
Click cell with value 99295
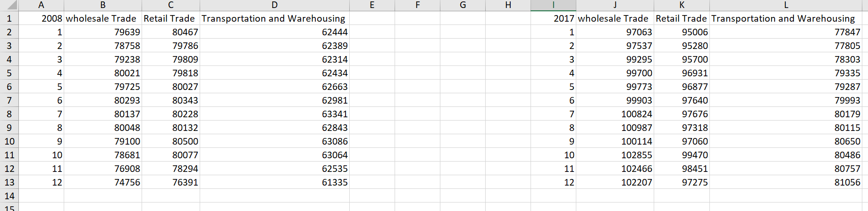tap(615, 59)
